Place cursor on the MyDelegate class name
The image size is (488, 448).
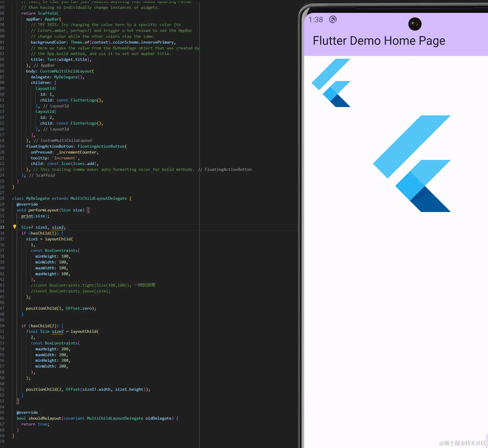(x=37, y=198)
